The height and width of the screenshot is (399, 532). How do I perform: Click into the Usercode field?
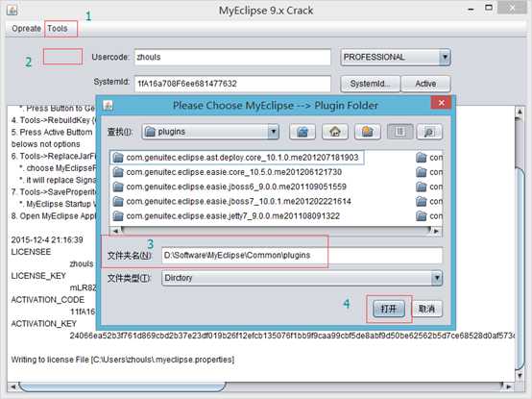pyautogui.click(x=232, y=57)
